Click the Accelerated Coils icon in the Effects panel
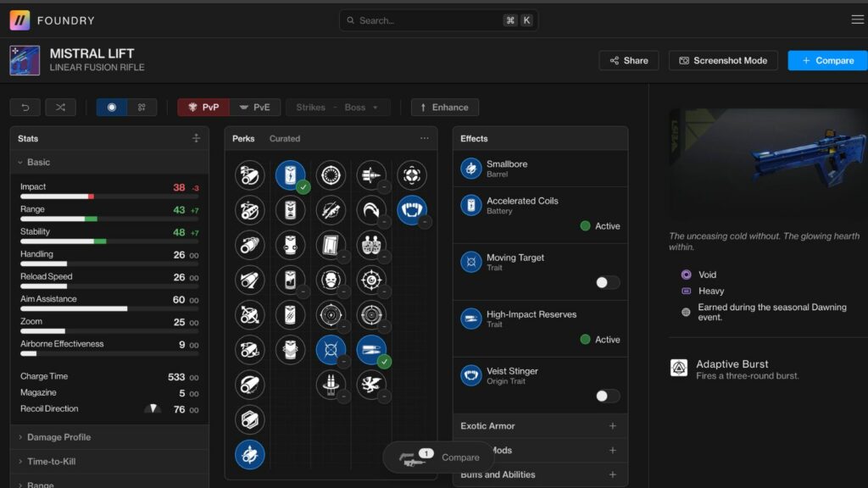Image resolution: width=868 pixels, height=488 pixels. 471,205
